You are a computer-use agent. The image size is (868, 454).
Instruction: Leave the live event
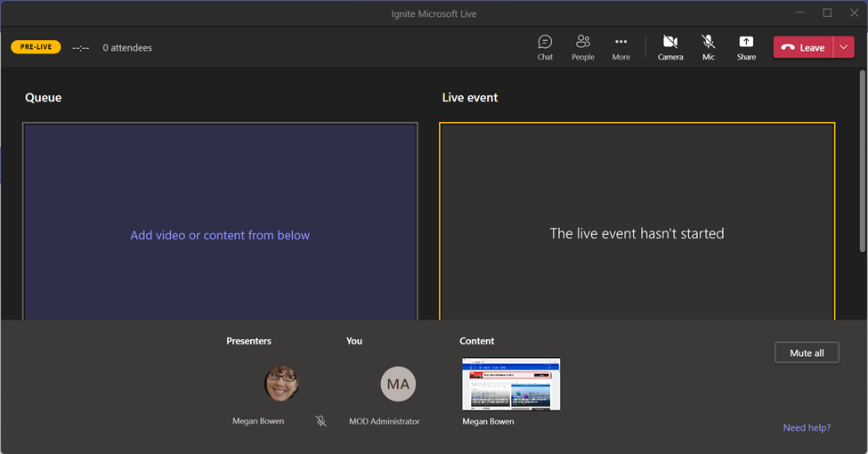pyautogui.click(x=803, y=47)
